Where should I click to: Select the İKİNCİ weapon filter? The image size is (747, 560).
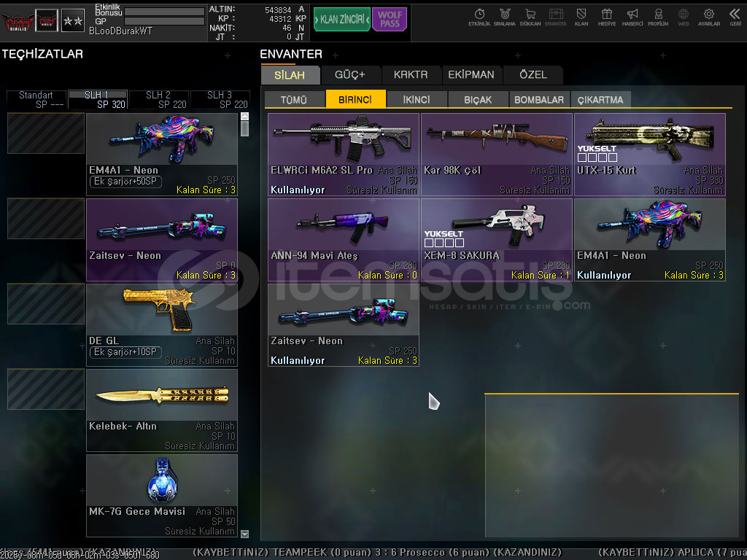coord(417,99)
